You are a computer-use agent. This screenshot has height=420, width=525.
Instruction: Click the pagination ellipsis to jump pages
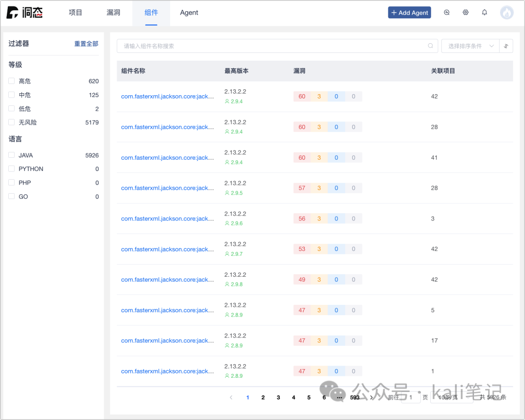339,397
